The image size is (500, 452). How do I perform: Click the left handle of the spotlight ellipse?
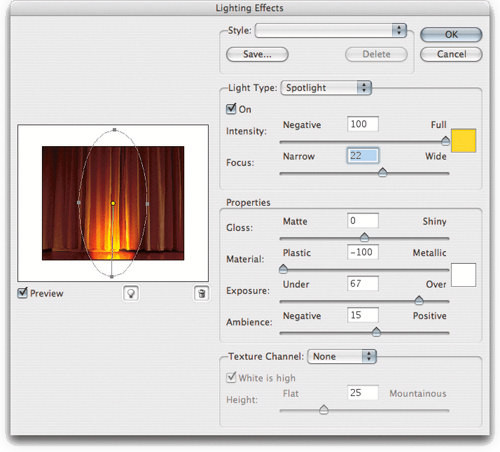[79, 202]
